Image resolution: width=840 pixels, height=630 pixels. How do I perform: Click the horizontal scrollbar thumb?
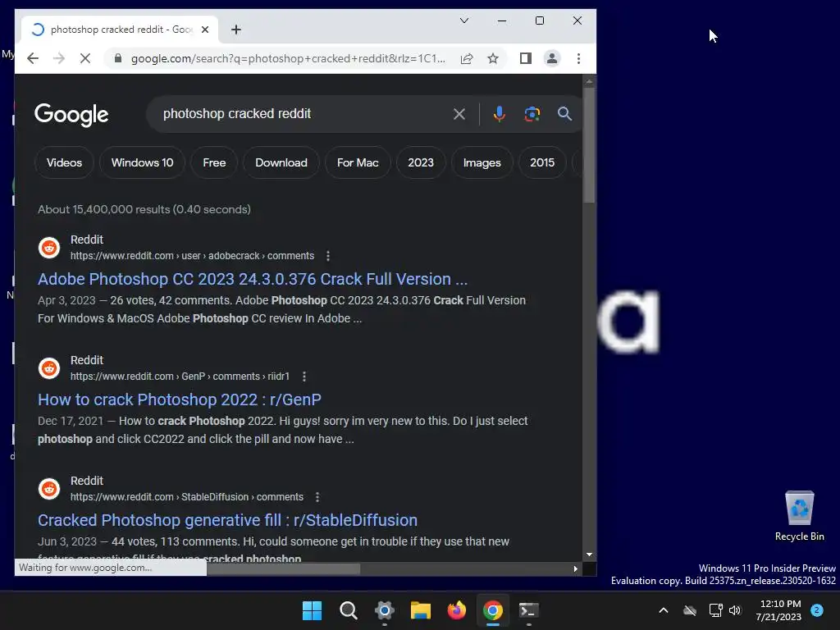click(x=283, y=569)
